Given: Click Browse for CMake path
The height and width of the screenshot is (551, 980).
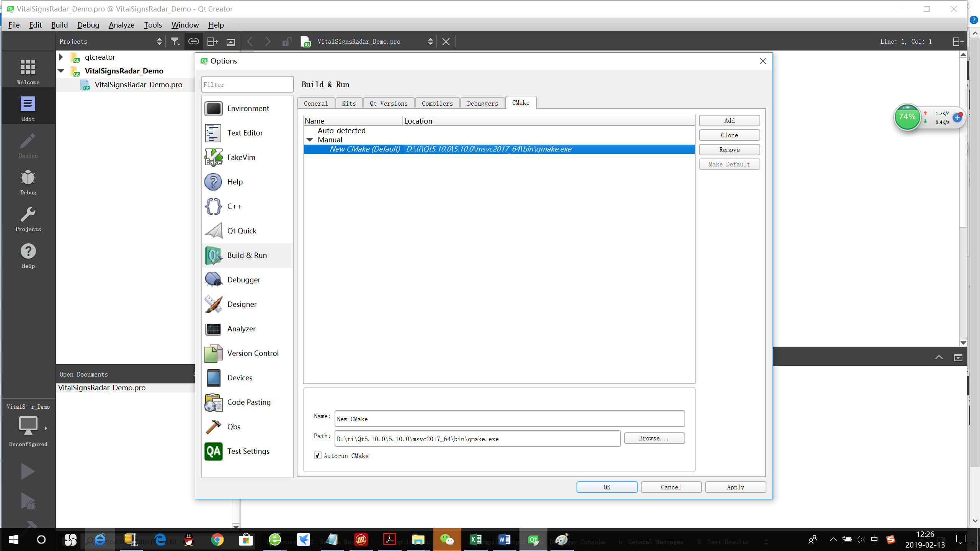Looking at the screenshot, I should [x=654, y=438].
